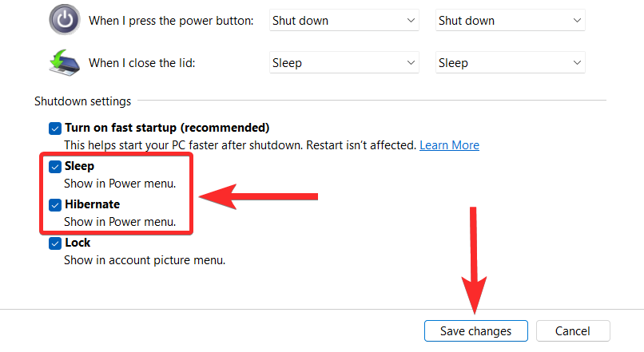Click the bold Sleep label text
Image resolution: width=644 pixels, height=352 pixels.
click(79, 166)
